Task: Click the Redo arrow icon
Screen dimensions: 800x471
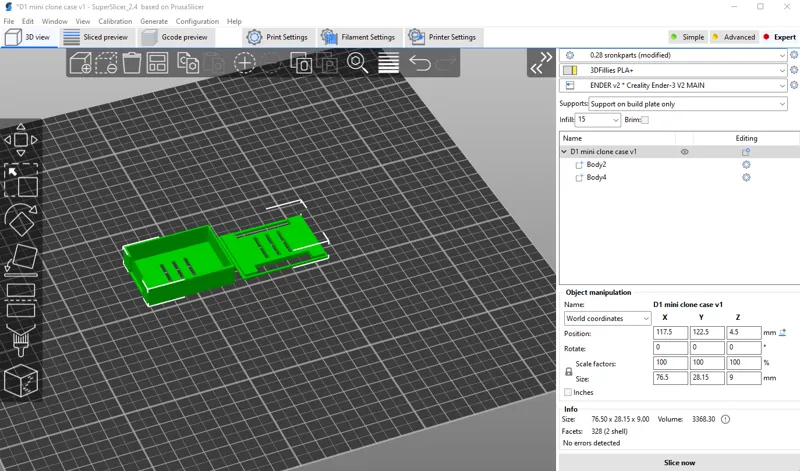Action: (x=446, y=63)
